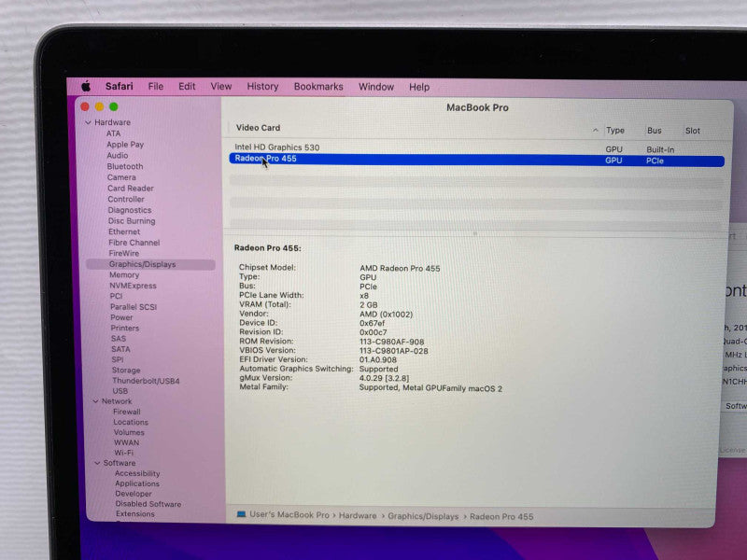Open the View menu
Screen dimensions: 747x560
click(221, 86)
